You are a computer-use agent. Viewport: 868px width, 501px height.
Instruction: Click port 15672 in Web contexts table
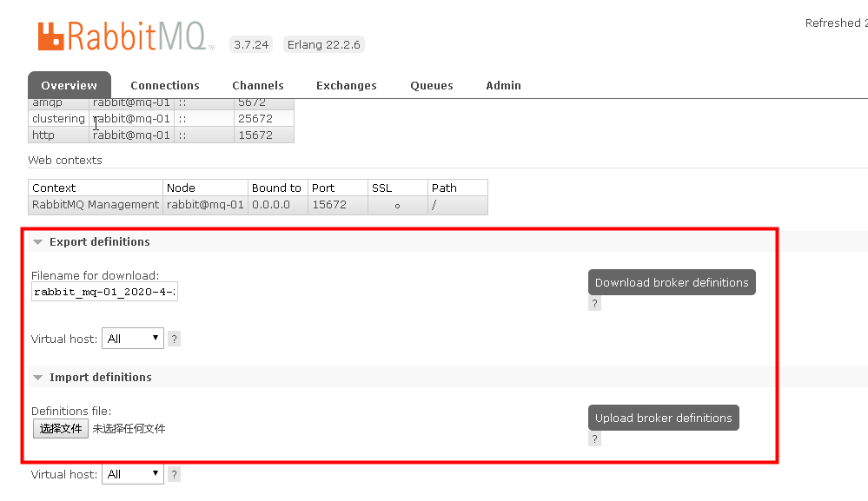[x=338, y=205]
